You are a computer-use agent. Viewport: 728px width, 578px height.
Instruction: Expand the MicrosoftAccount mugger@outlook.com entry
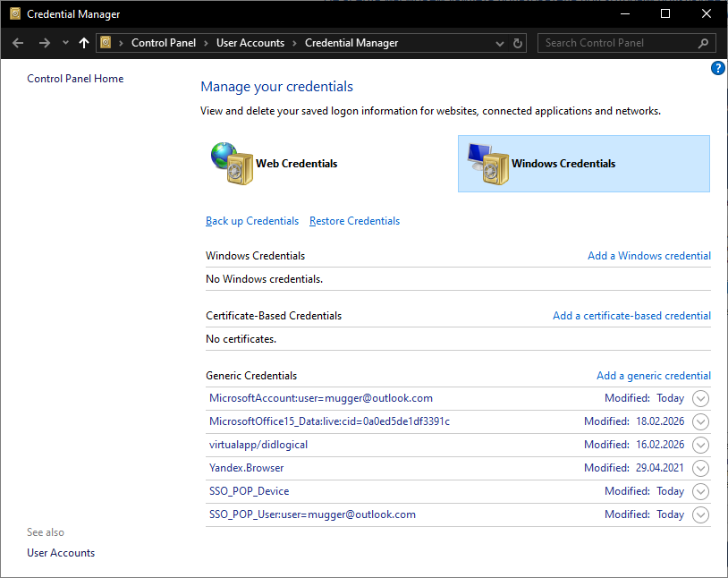coord(700,398)
